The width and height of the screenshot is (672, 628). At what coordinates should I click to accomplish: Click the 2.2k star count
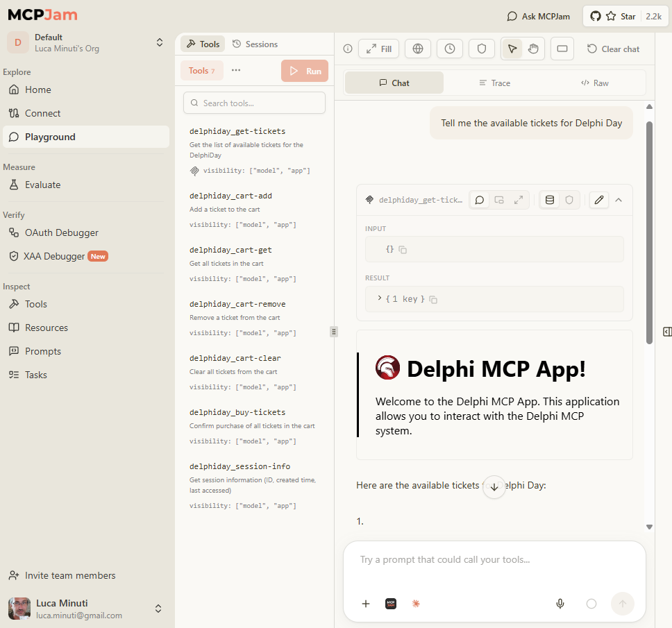653,16
